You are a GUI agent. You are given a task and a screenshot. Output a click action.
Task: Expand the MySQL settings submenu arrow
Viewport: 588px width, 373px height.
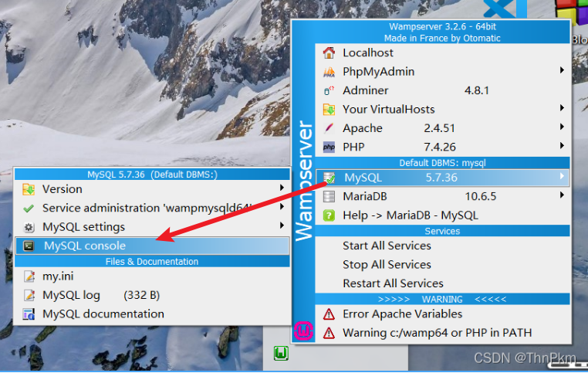(282, 225)
